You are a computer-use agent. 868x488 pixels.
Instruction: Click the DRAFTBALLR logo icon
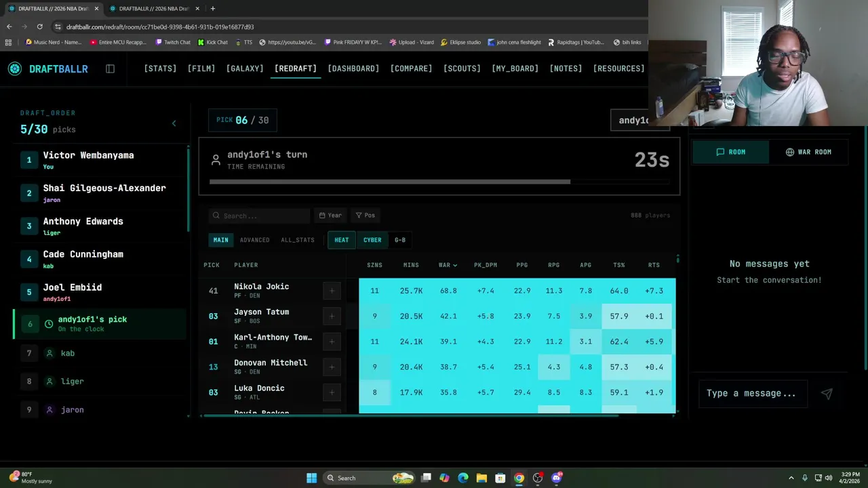tap(15, 68)
